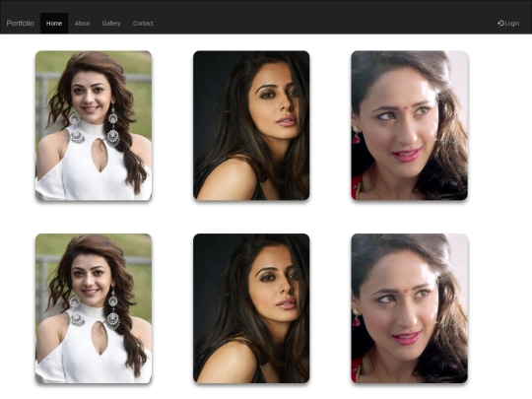Select the Home nav tab
This screenshot has width=532, height=399.
54,23
